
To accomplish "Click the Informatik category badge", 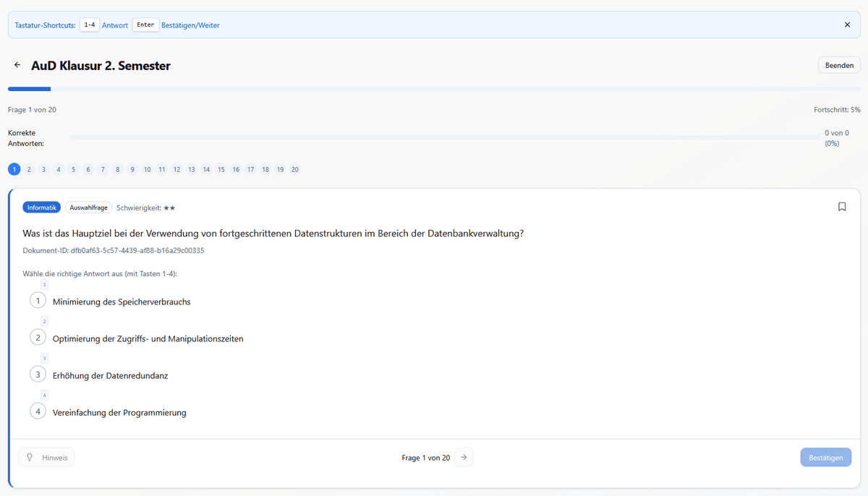I will click(41, 207).
